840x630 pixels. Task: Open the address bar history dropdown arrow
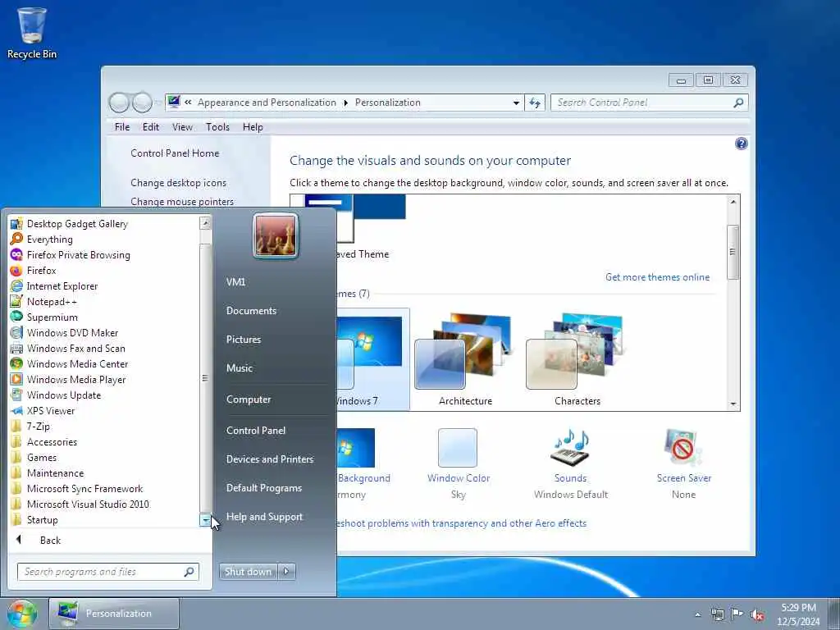pos(516,103)
